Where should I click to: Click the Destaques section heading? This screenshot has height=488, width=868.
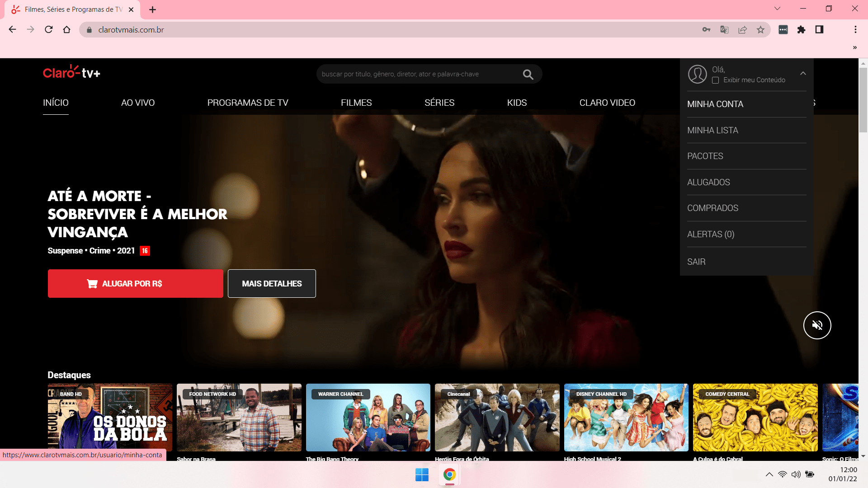pos(69,375)
